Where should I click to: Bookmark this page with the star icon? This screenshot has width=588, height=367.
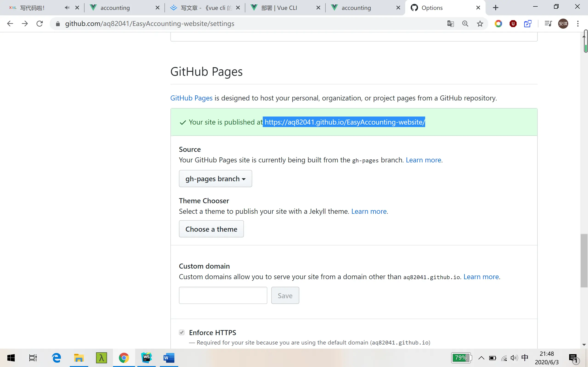tap(480, 24)
